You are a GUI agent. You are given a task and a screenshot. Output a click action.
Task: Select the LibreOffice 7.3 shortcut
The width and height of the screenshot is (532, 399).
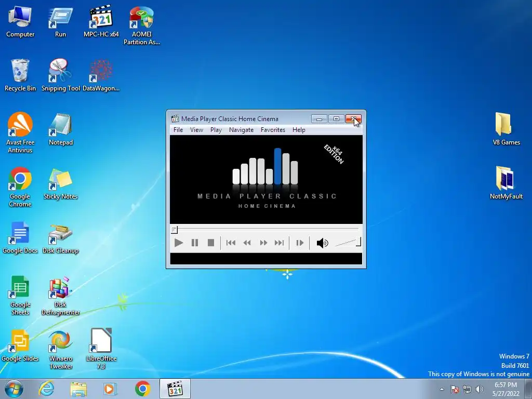(101, 349)
